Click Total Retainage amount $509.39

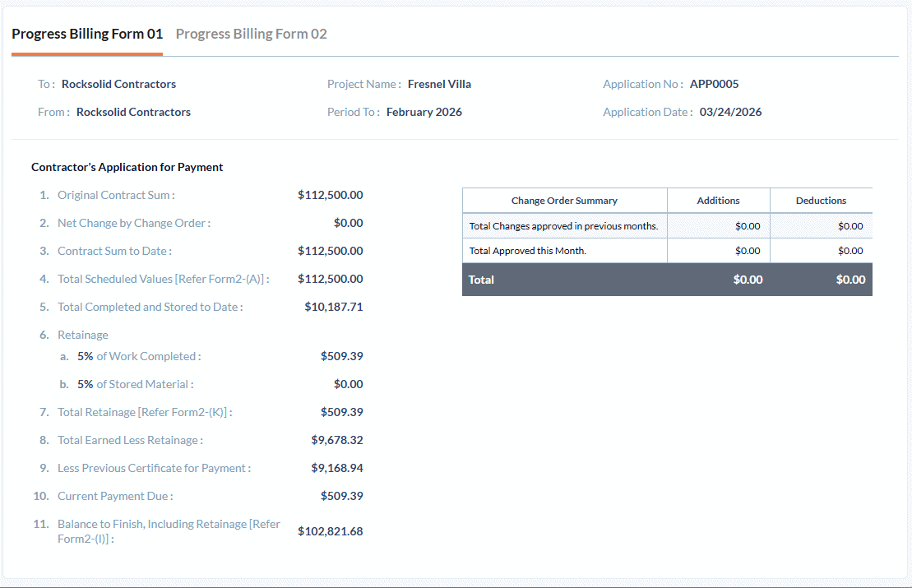tap(342, 412)
